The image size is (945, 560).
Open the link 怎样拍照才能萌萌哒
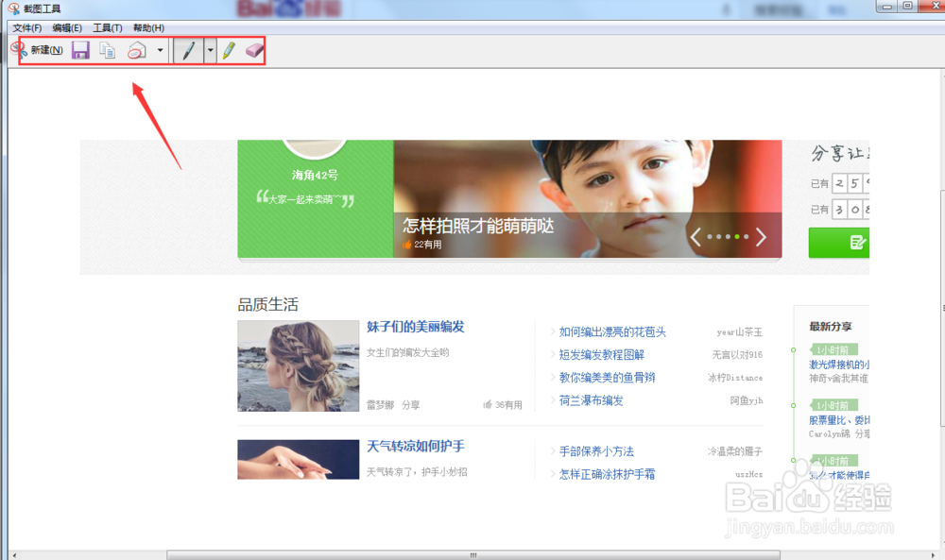point(477,225)
